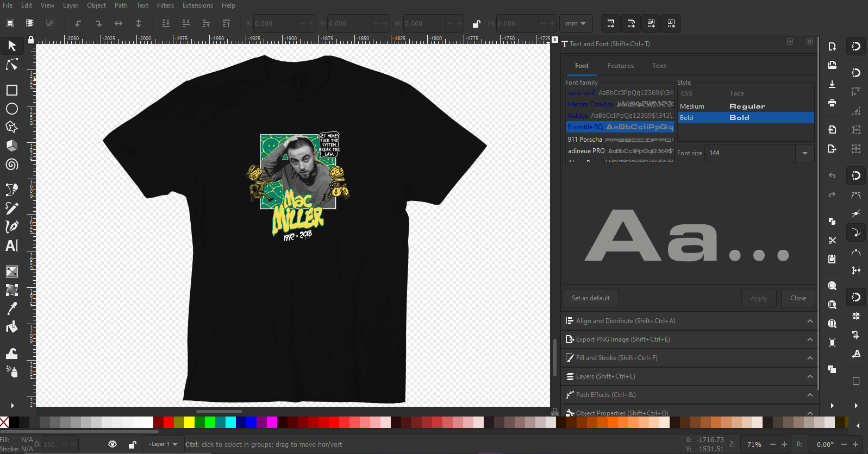Click the rotation angle field
Viewport: 868px width, 454px height.
tap(825, 444)
